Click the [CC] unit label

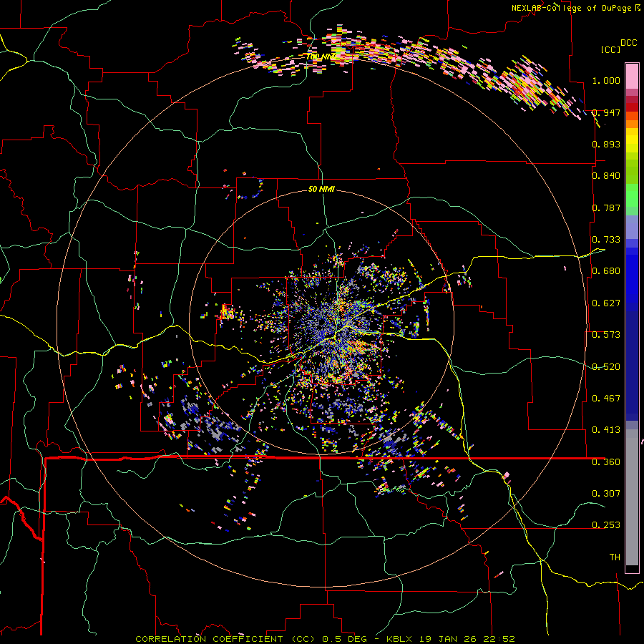(x=611, y=49)
